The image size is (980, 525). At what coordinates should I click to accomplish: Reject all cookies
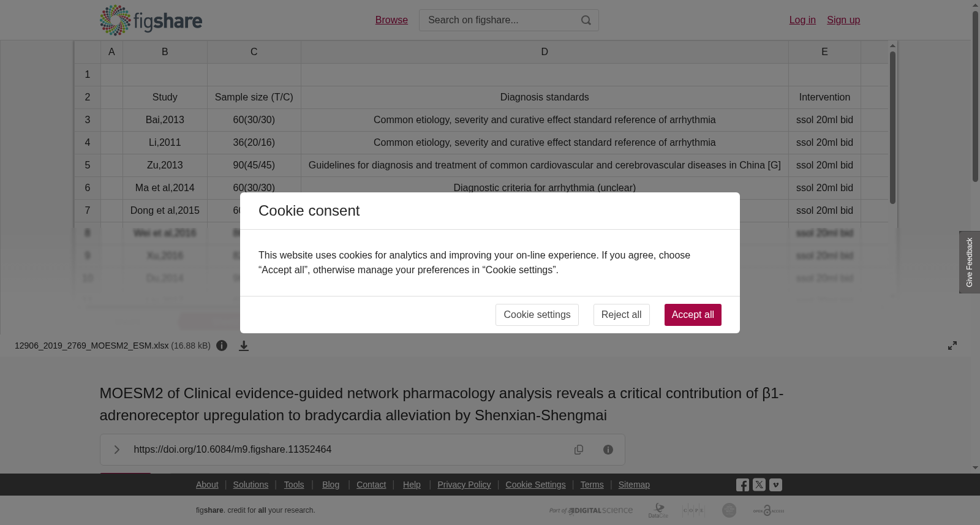(x=621, y=315)
